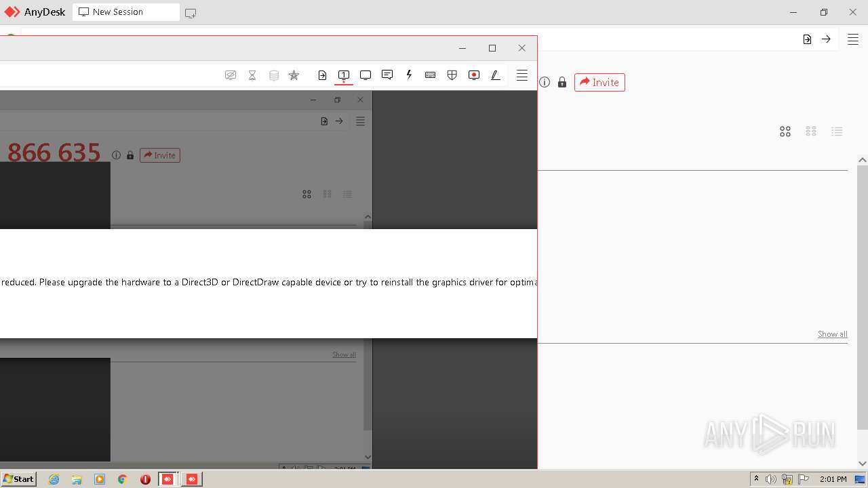Click main window scrollbar up arrow
Viewport: 868px width, 488px height.
(863, 160)
